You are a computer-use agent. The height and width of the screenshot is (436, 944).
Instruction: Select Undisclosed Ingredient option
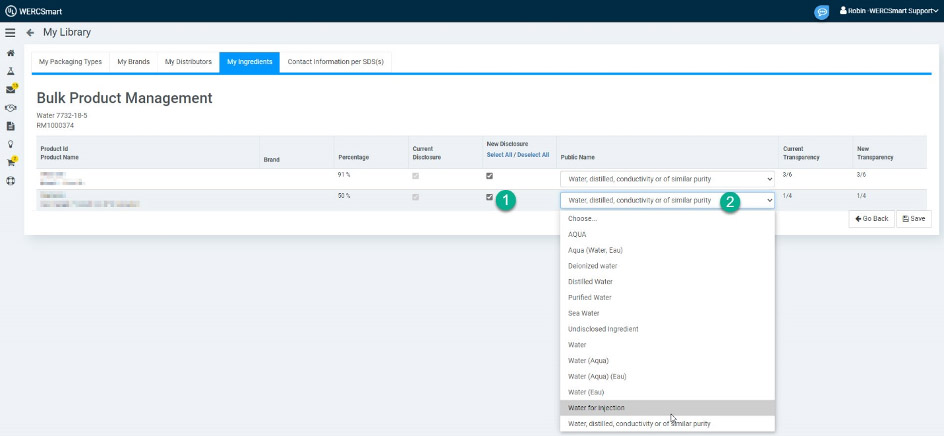pyautogui.click(x=667, y=329)
